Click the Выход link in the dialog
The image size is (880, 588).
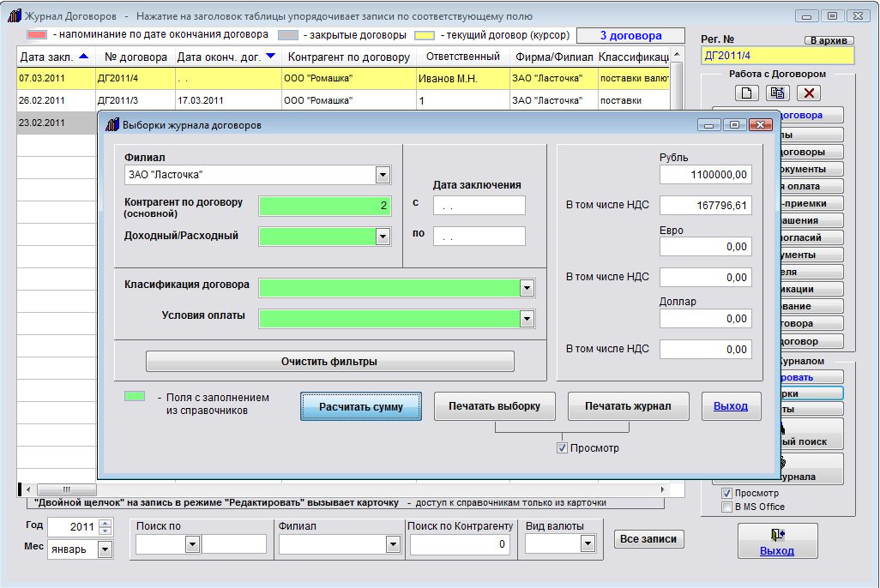coord(731,406)
